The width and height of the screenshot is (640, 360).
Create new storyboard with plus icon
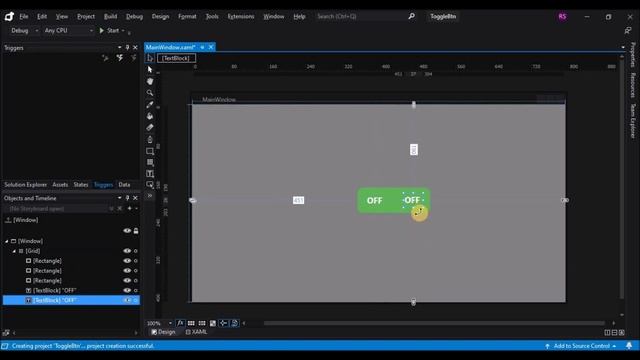(129, 209)
